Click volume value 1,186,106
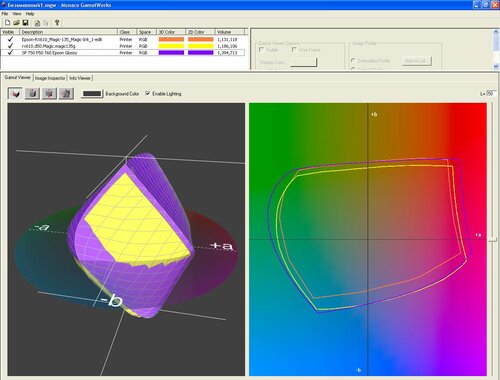The width and height of the screenshot is (500, 380). pyautogui.click(x=227, y=46)
